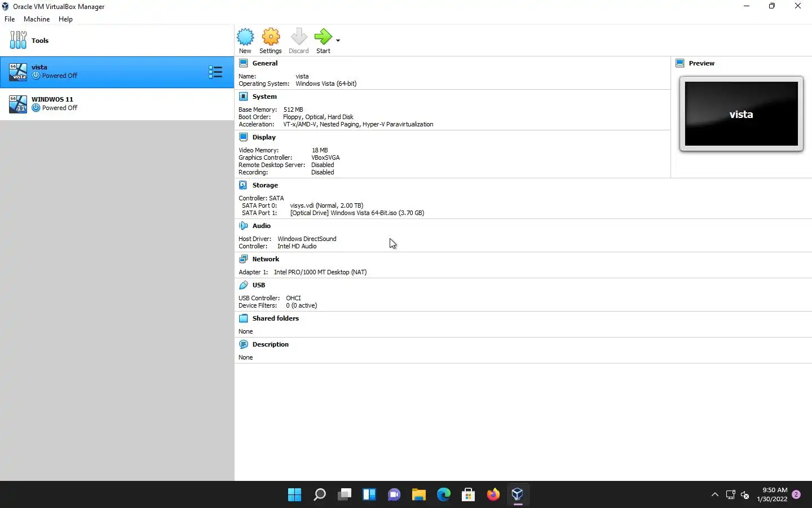Click the USB section icon
The width and height of the screenshot is (812, 508).
(243, 285)
